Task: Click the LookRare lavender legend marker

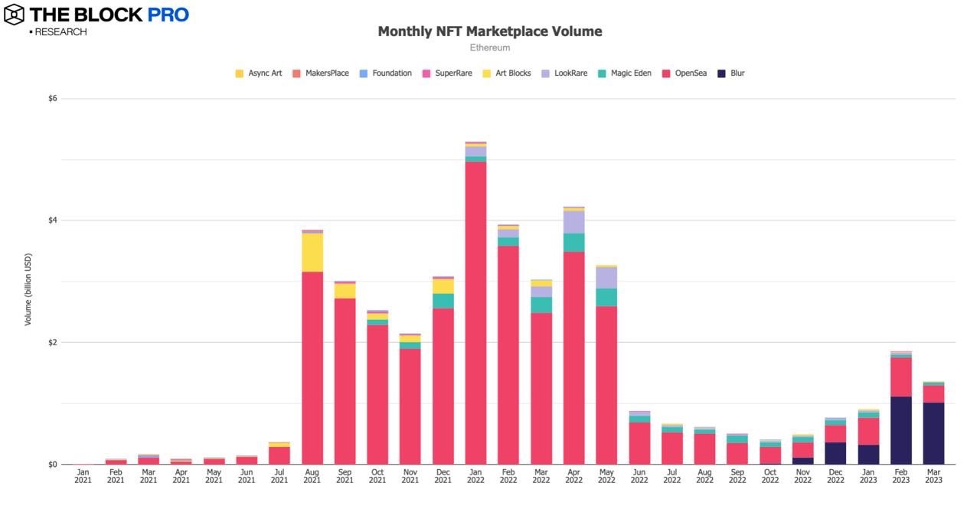Action: point(545,73)
